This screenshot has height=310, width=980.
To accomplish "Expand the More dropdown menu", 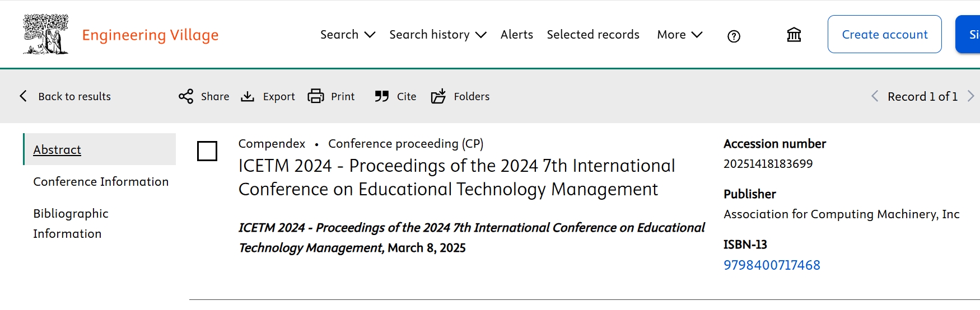I will click(x=680, y=35).
